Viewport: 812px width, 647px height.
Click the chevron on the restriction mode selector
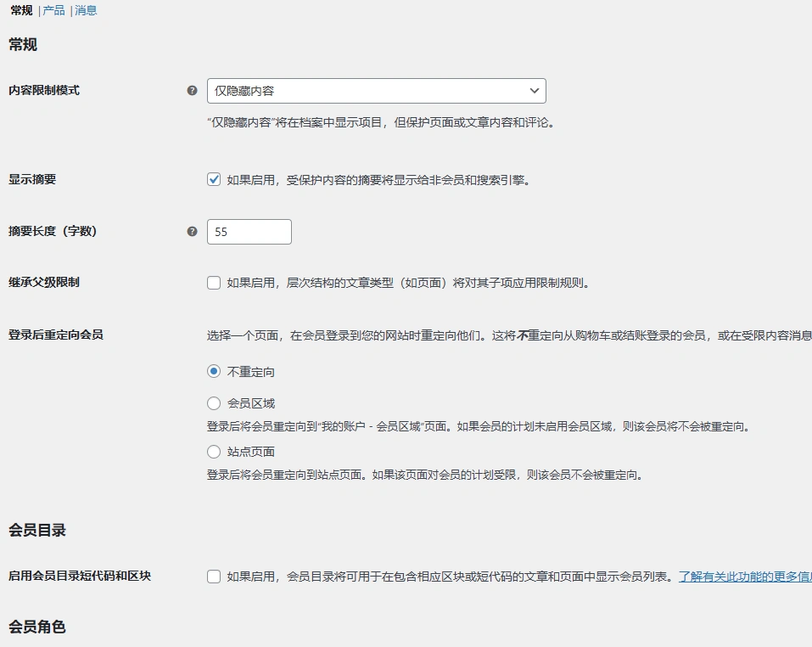534,90
